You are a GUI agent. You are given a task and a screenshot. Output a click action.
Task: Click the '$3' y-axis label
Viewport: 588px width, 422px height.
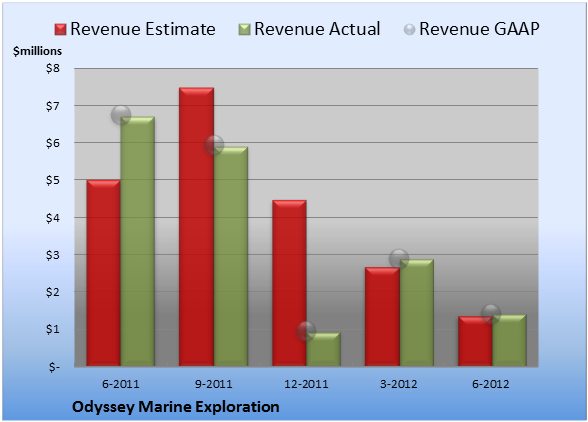(52, 255)
